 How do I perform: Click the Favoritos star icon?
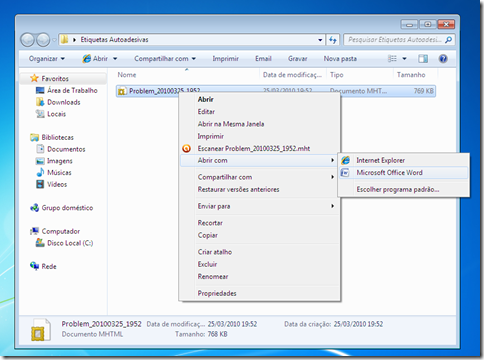[34, 78]
